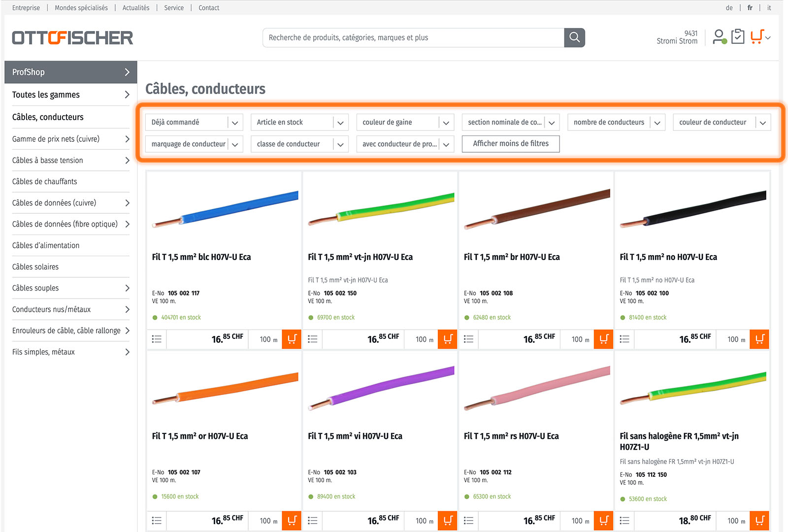The width and height of the screenshot is (788, 532).
Task: Open the purple wire product image
Action: click(x=381, y=388)
